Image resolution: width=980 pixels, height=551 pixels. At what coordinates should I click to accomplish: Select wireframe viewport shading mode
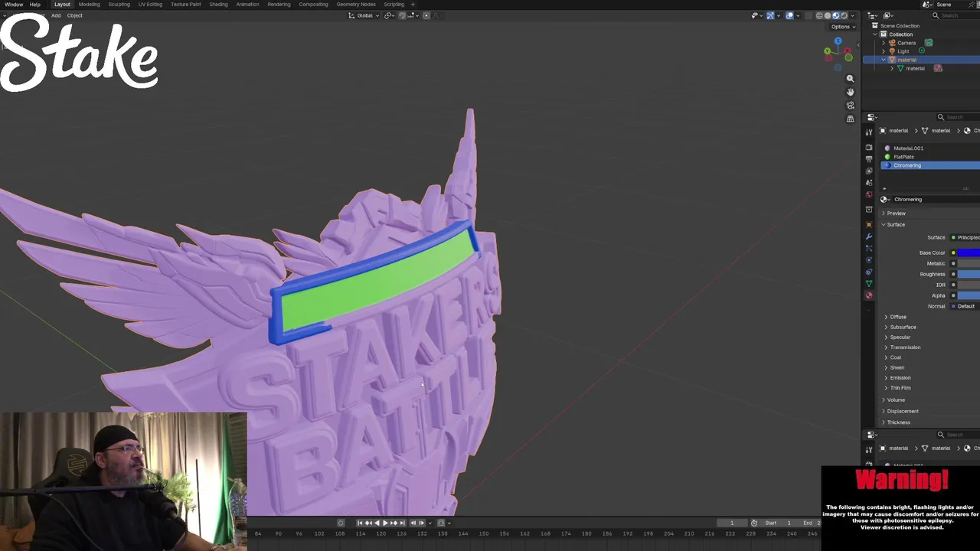(x=819, y=15)
